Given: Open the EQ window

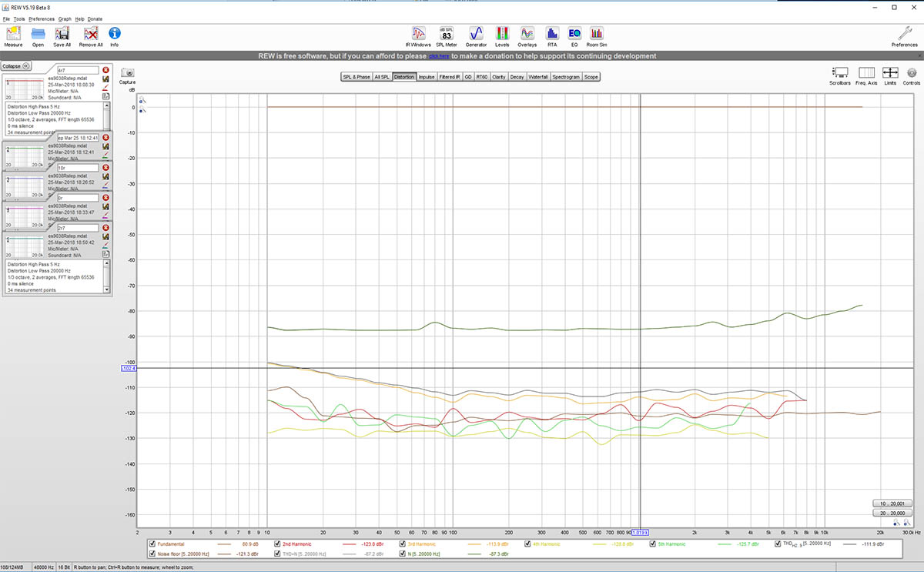Looking at the screenshot, I should (574, 33).
